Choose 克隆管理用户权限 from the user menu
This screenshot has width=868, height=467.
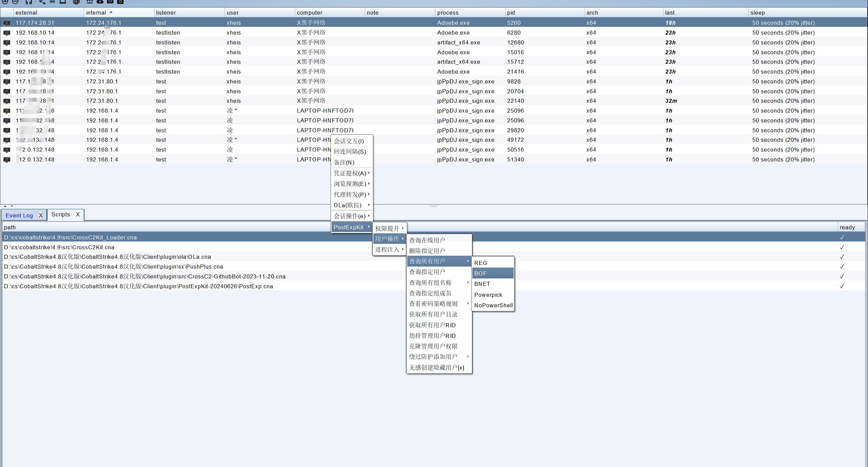[439, 346]
